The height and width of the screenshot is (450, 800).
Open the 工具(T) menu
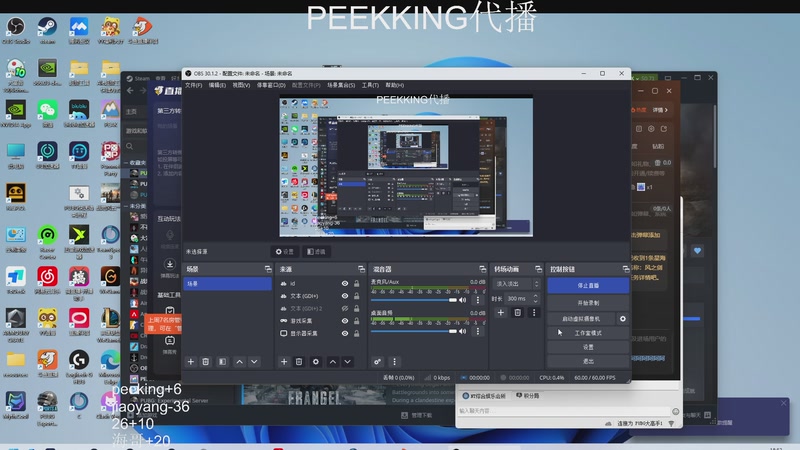pos(370,85)
